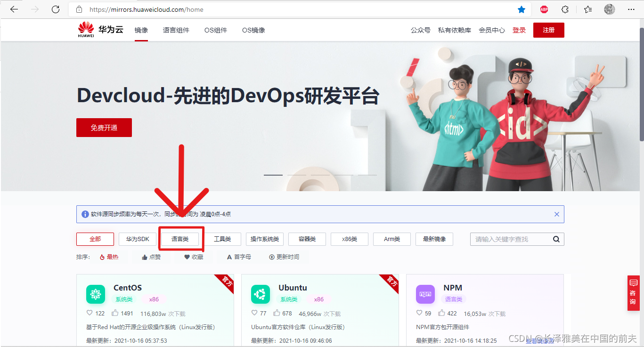Image resolution: width=644 pixels, height=347 pixels.
Task: Click the Ubuntu green logo icon
Action: (x=261, y=294)
